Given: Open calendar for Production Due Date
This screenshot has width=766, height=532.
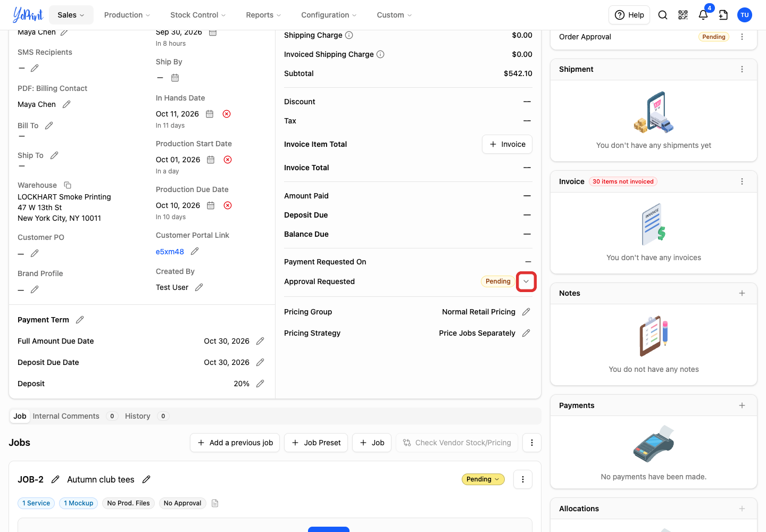Looking at the screenshot, I should [211, 205].
